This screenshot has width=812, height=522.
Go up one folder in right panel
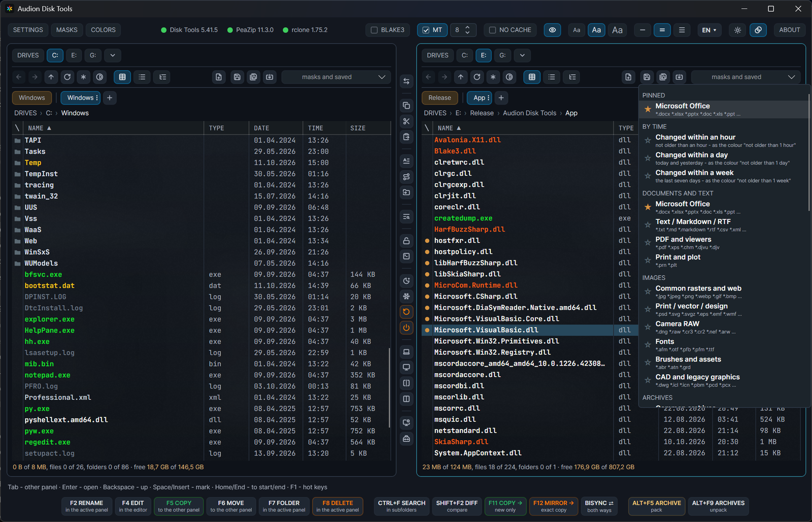[x=461, y=77]
